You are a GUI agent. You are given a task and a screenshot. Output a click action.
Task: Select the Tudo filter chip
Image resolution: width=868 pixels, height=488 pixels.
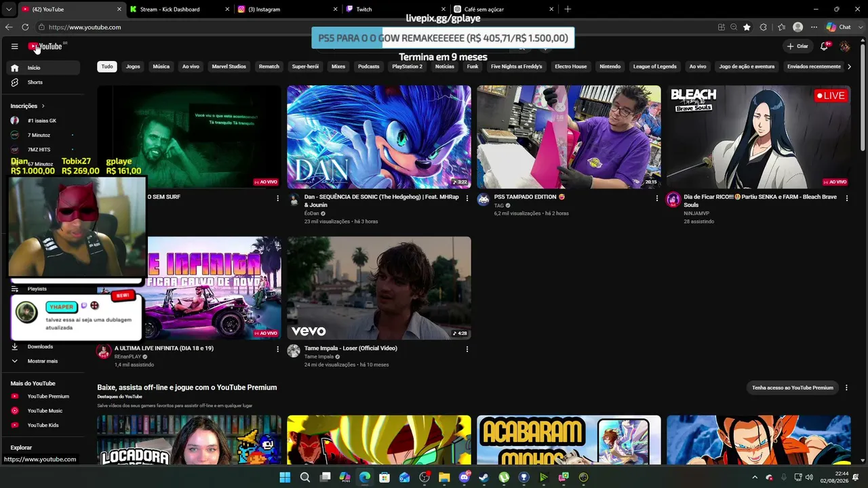coord(107,66)
